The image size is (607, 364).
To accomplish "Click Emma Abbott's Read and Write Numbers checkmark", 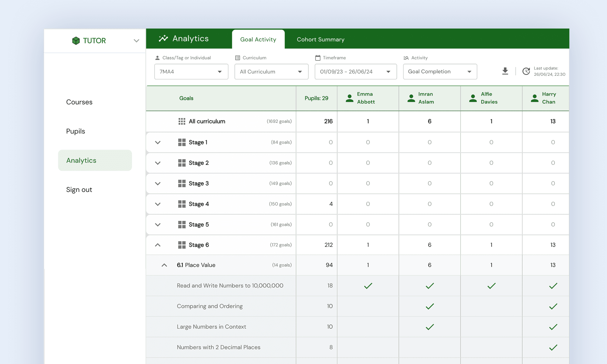I will (x=368, y=286).
